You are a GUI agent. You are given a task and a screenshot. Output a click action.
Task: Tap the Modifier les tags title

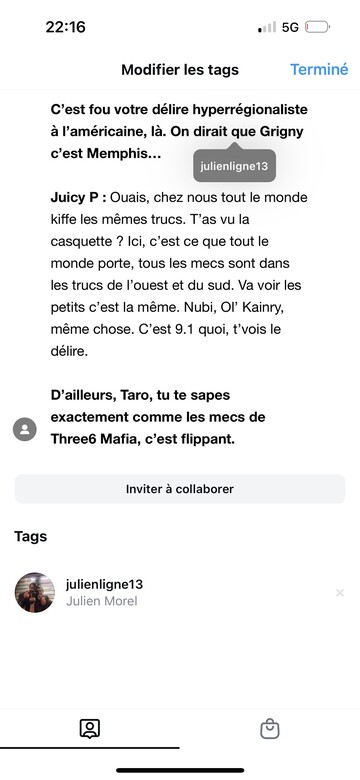(180, 70)
